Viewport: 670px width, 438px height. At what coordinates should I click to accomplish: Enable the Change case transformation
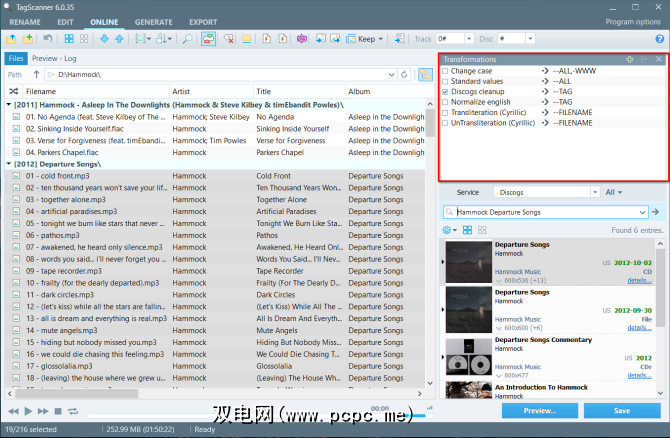click(x=445, y=71)
